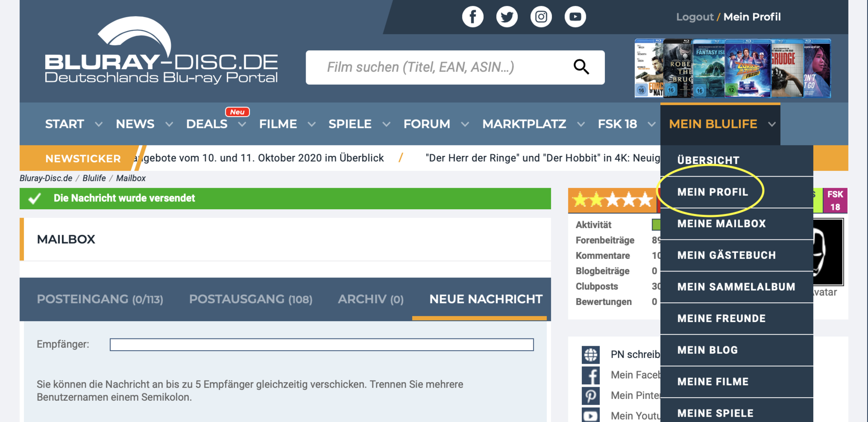Click the Grudge Blu-ray cover
Image resolution: width=868 pixels, height=422 pixels.
[x=787, y=69]
